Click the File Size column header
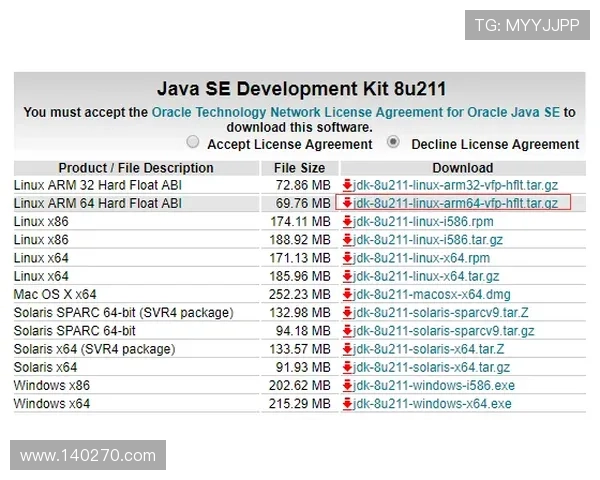600x480 pixels. pyautogui.click(x=299, y=168)
